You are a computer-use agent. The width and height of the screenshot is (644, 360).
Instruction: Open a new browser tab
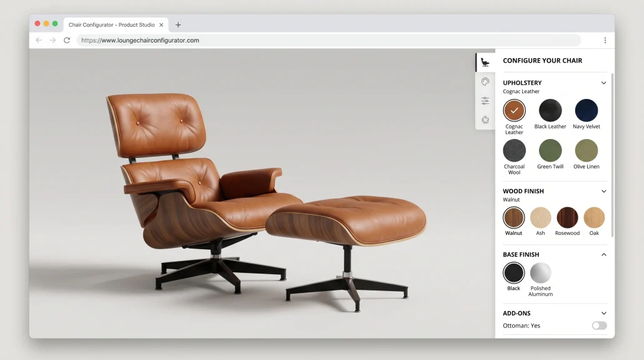coord(178,24)
